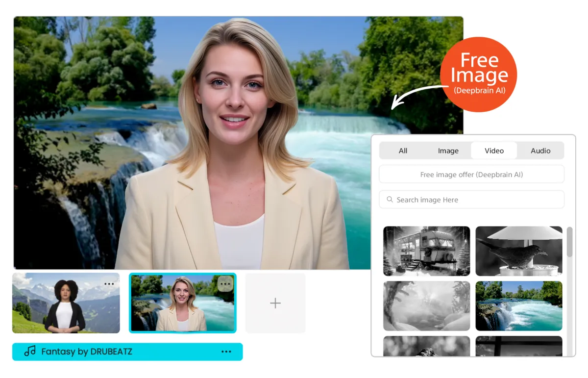Open options menu on mountain scene thumbnail
The height and width of the screenshot is (378, 588).
[x=109, y=284]
